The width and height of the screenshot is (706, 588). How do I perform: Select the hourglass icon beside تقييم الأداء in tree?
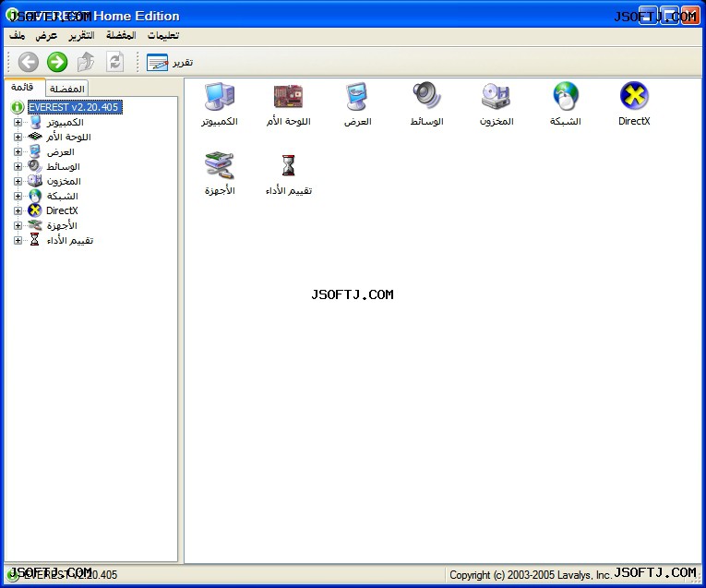pos(35,239)
